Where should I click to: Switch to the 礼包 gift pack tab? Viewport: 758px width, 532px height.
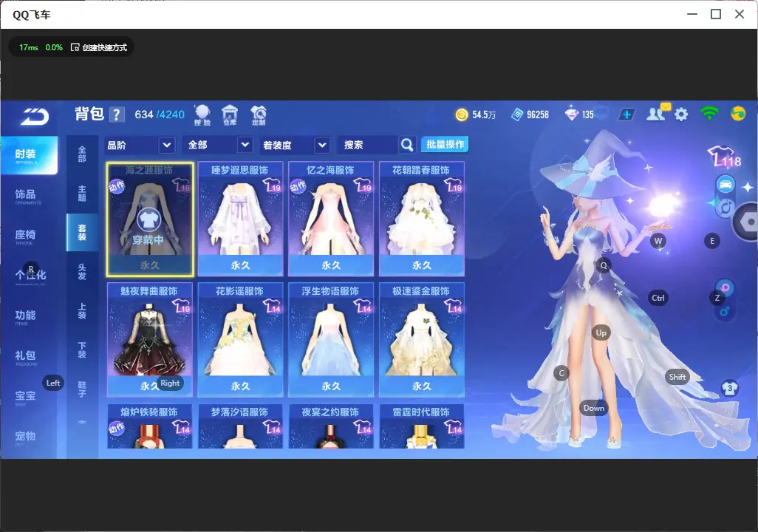[x=25, y=357]
